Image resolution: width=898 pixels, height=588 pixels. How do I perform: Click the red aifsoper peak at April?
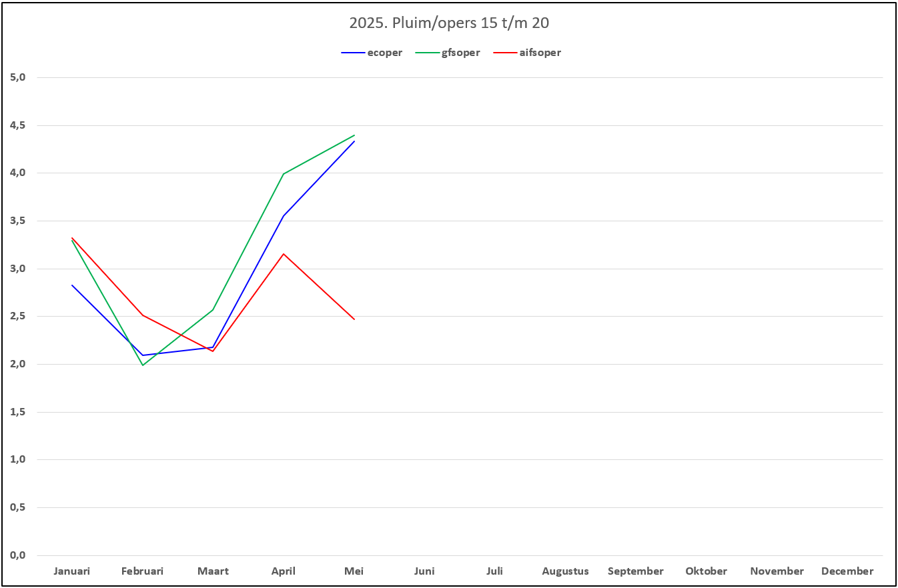(284, 254)
